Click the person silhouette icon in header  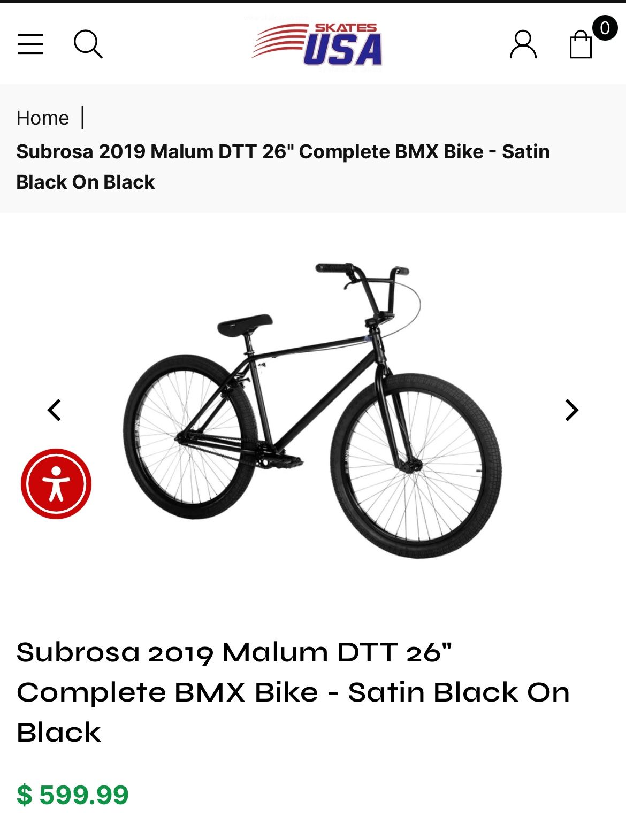524,45
